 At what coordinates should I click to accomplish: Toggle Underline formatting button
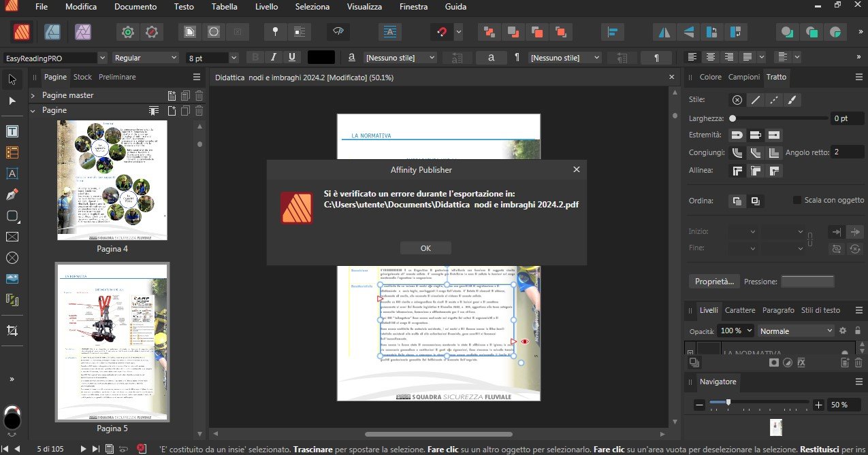pyautogui.click(x=292, y=58)
